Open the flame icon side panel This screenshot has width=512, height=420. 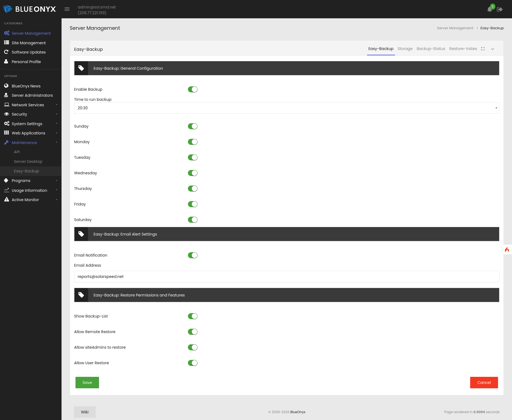pos(507,250)
